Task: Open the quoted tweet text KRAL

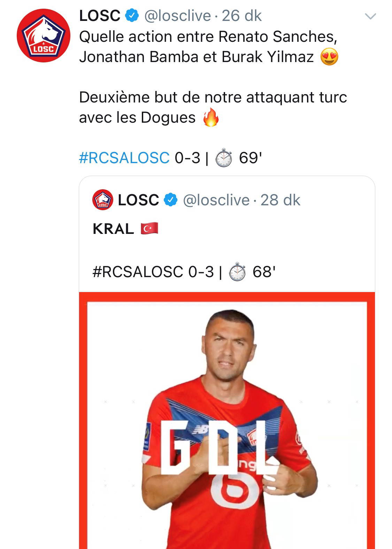Action: click(x=113, y=229)
